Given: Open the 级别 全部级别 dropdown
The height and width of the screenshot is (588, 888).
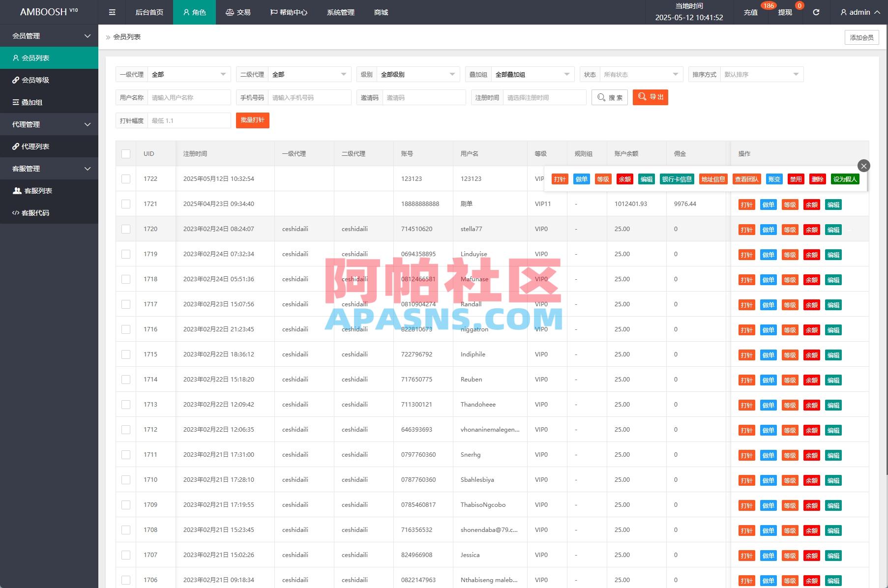Looking at the screenshot, I should tap(417, 74).
